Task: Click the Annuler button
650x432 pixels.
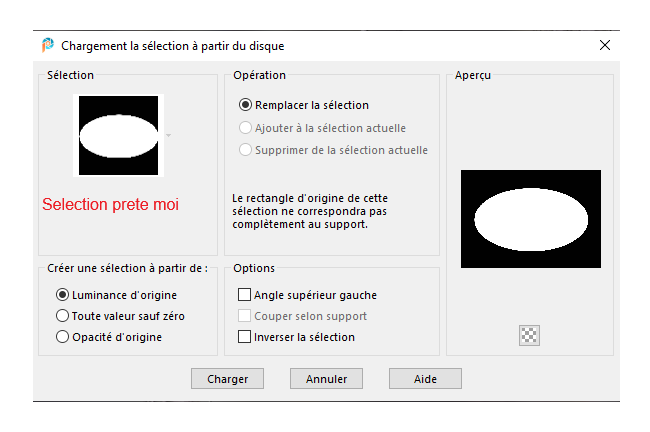Action: (x=326, y=379)
